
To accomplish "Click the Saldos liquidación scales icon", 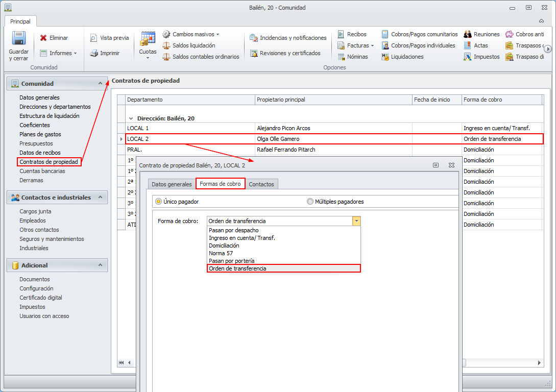I will tap(166, 45).
